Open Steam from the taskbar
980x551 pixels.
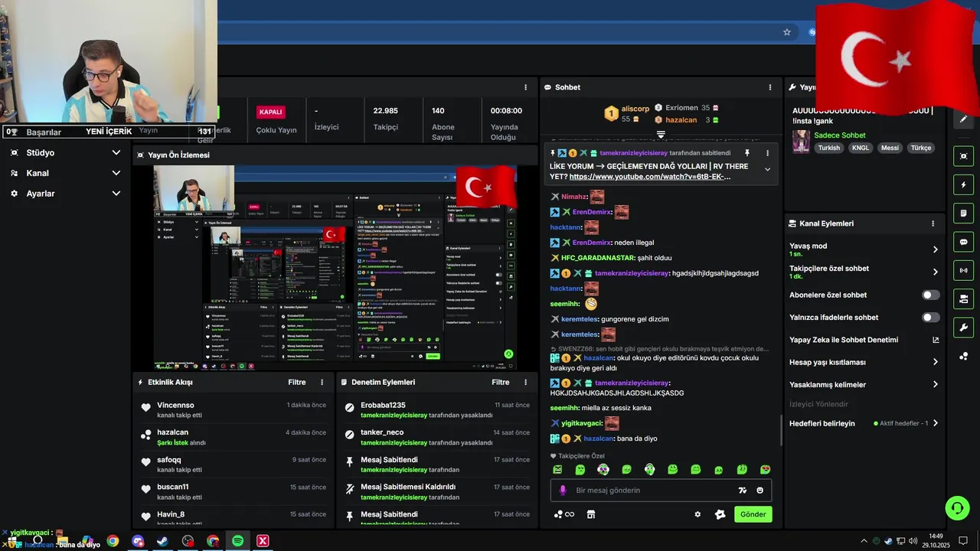(162, 541)
